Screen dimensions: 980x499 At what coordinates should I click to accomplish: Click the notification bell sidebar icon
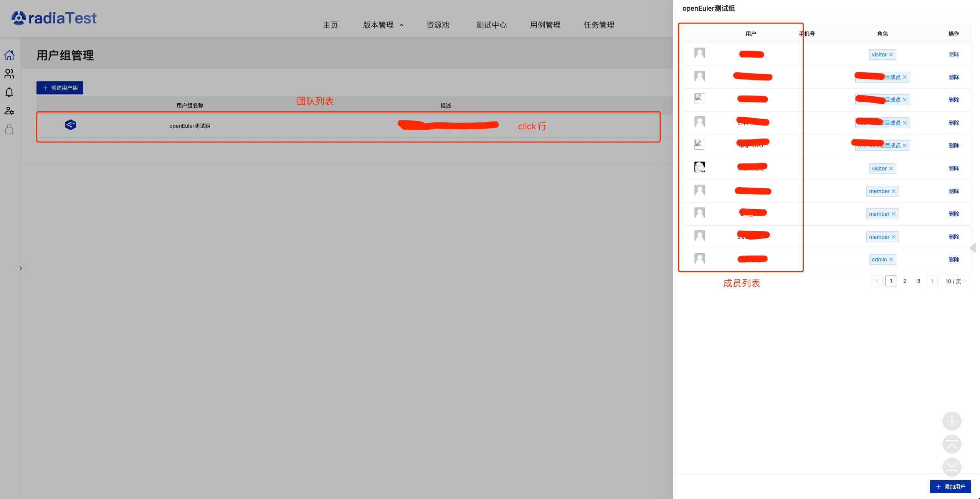click(9, 93)
